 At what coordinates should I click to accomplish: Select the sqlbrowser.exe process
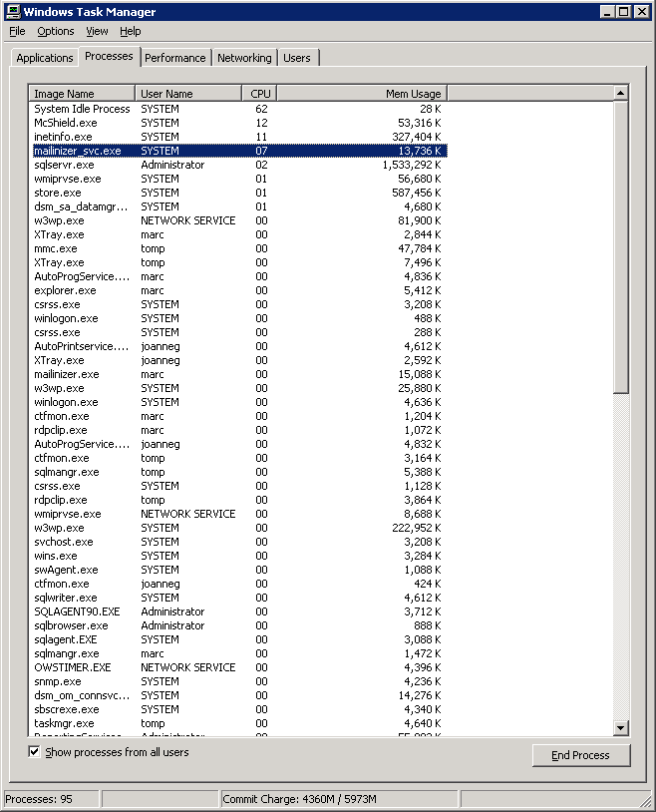(238, 626)
